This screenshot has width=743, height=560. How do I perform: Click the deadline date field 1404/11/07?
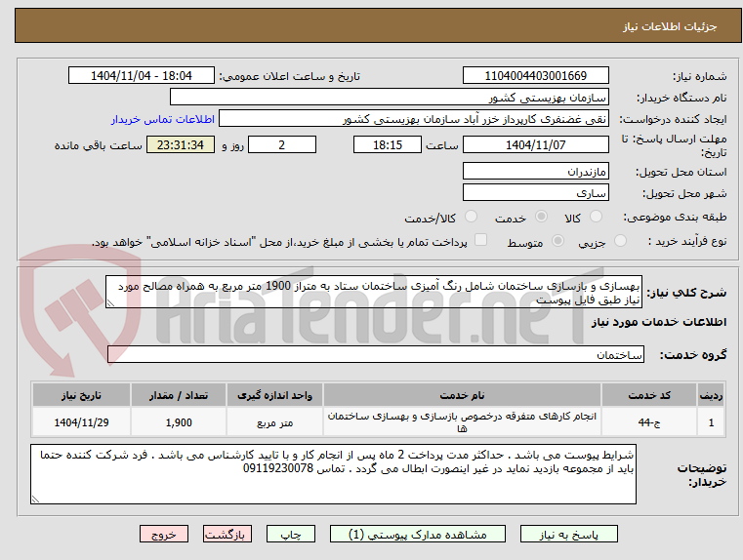(x=535, y=144)
